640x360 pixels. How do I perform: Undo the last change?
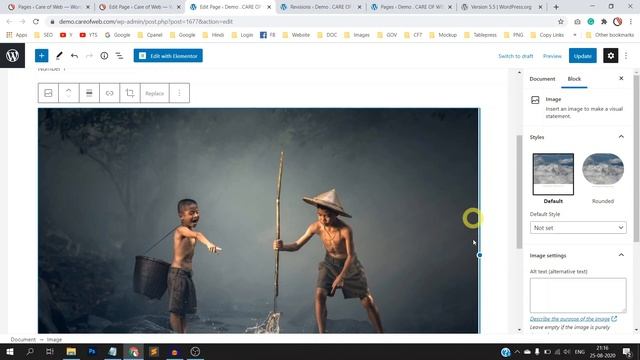coord(74,56)
